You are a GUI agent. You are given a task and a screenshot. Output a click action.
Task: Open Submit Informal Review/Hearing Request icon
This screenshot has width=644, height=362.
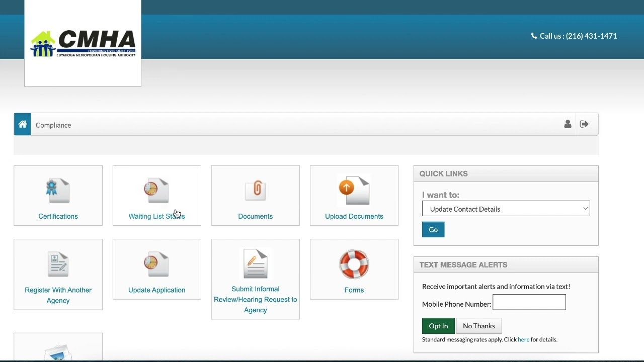pos(255,263)
